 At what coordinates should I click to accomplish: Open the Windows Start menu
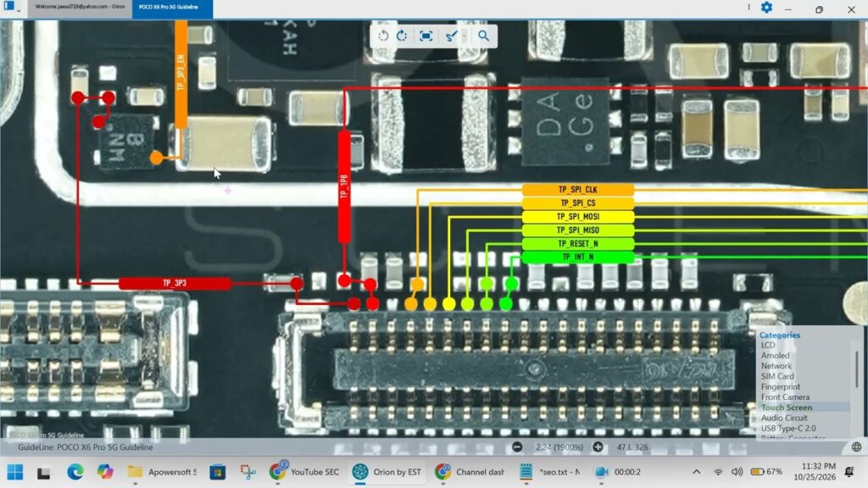coord(15,472)
